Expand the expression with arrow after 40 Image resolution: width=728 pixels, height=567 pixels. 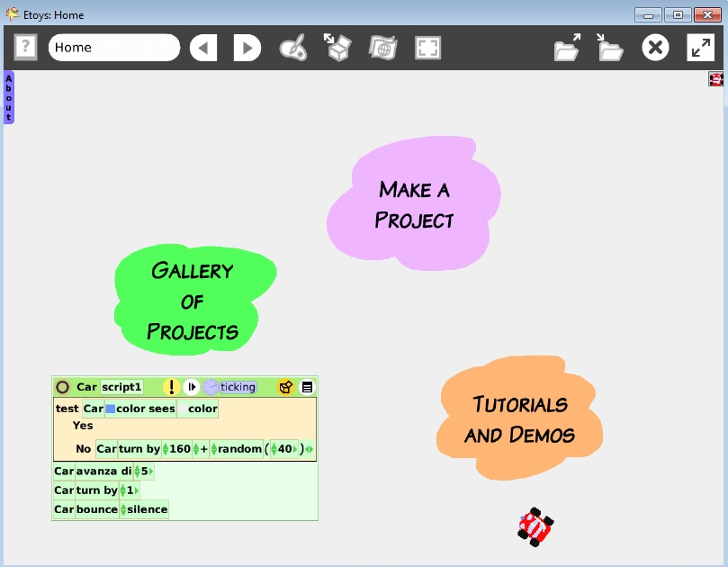tap(295, 449)
